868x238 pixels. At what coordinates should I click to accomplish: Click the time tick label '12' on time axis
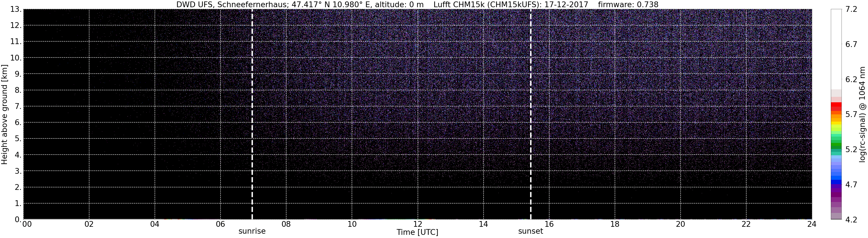click(417, 224)
